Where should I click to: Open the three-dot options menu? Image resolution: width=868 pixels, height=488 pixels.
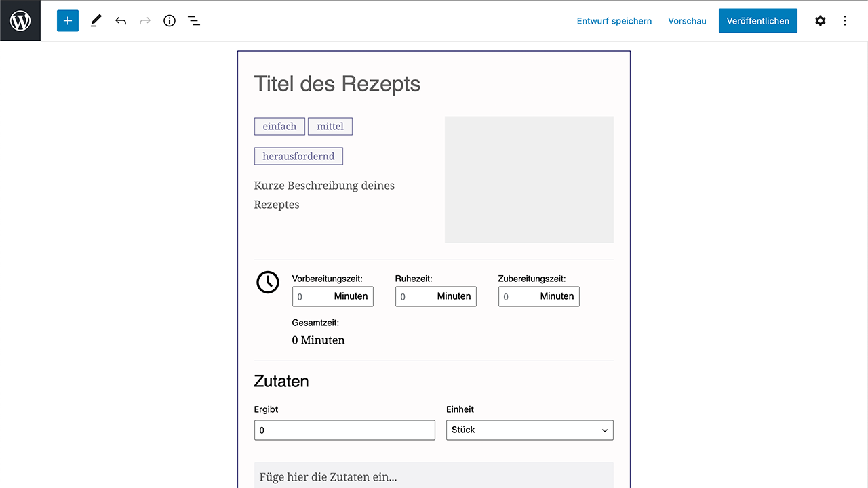tap(845, 20)
